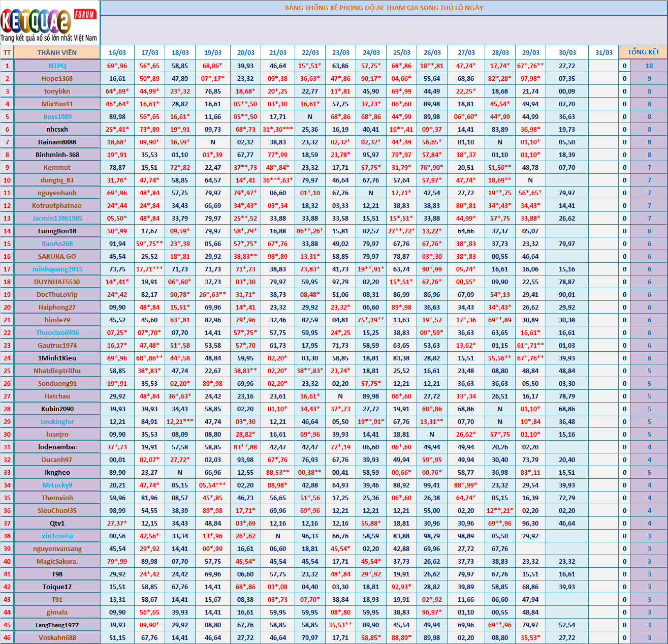
Task: Click member name Themvinh
Action: pyautogui.click(x=57, y=498)
